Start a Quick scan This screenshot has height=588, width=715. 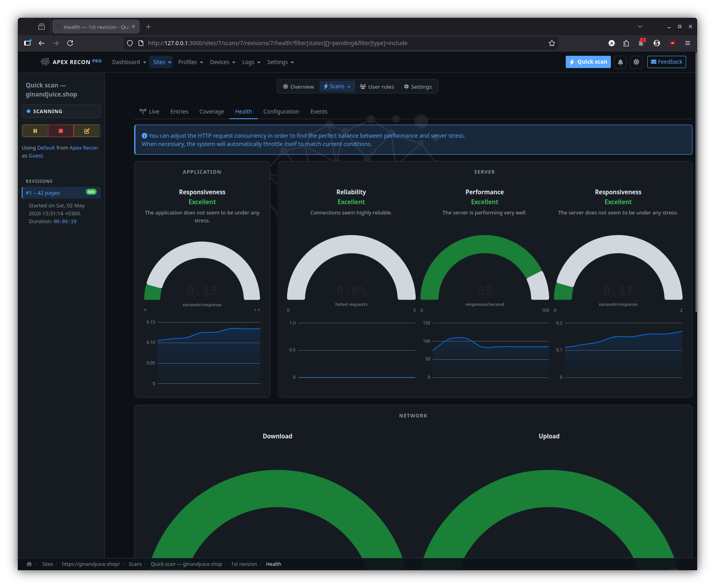point(588,62)
